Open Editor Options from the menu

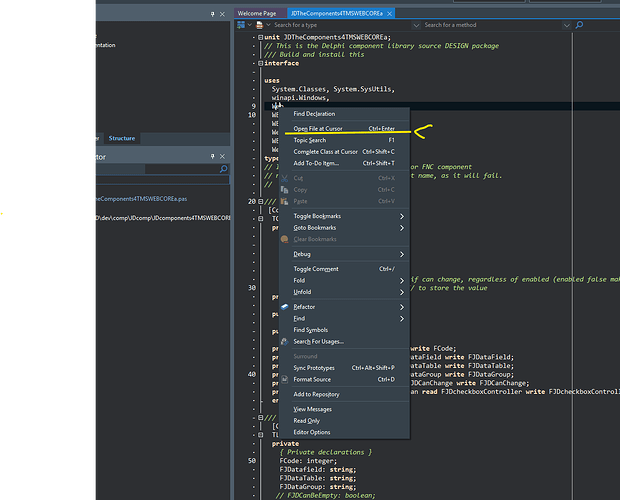pyautogui.click(x=311, y=432)
